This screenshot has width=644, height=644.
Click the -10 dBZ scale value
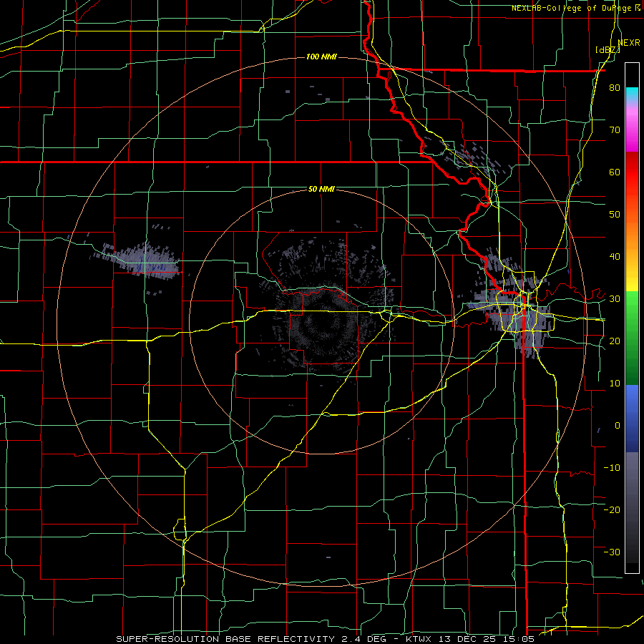point(612,467)
